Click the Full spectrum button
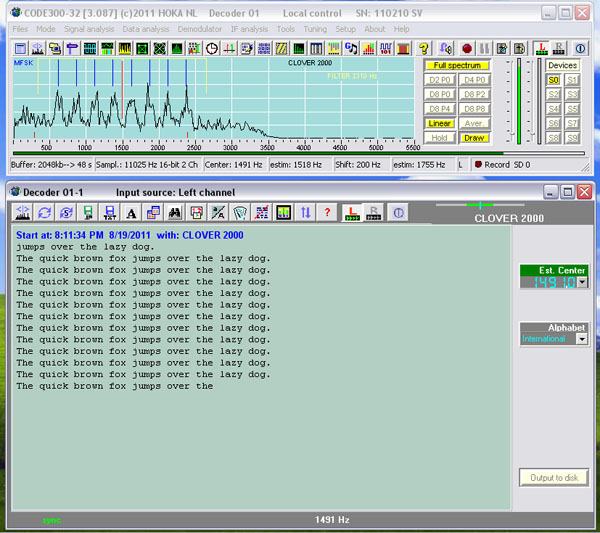 (x=457, y=65)
